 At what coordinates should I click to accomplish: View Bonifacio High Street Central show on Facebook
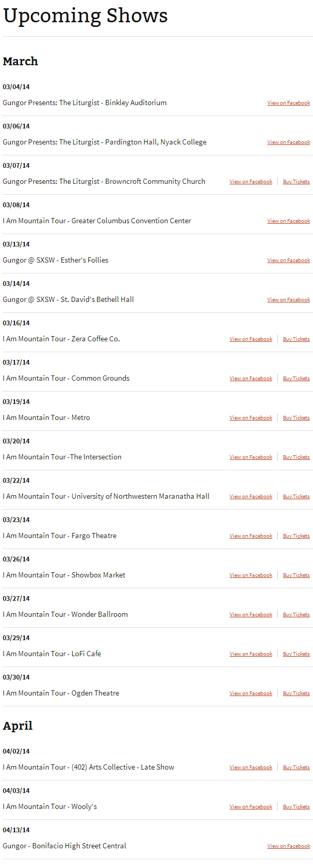pos(288,846)
